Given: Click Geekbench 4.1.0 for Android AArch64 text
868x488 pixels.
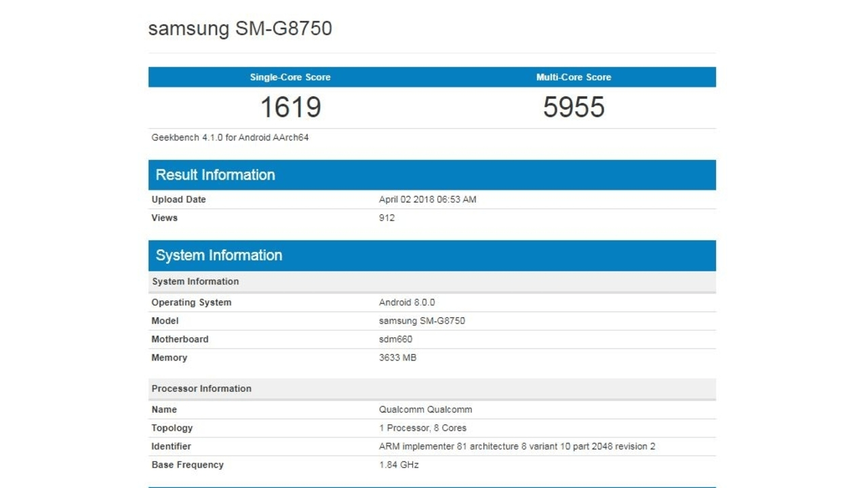Looking at the screenshot, I should 230,138.
